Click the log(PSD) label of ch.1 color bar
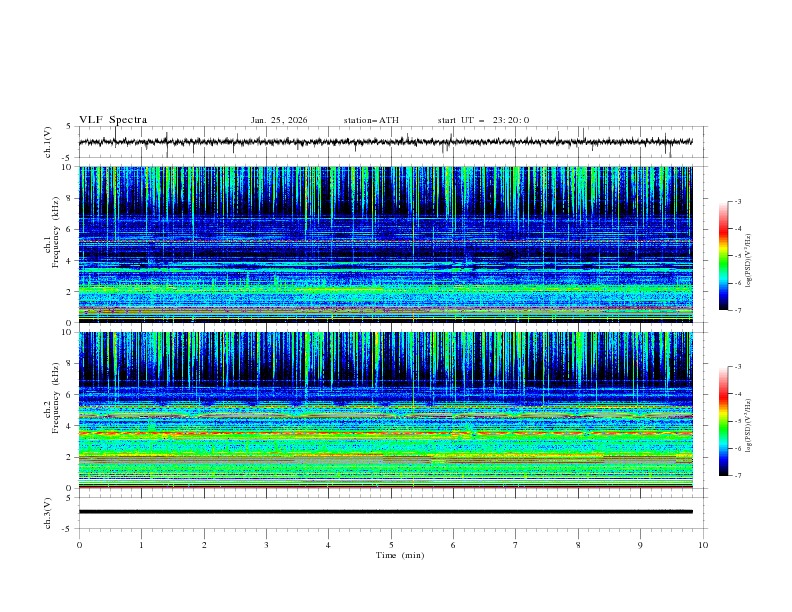Screen dimensions: 792x612 pos(749,261)
